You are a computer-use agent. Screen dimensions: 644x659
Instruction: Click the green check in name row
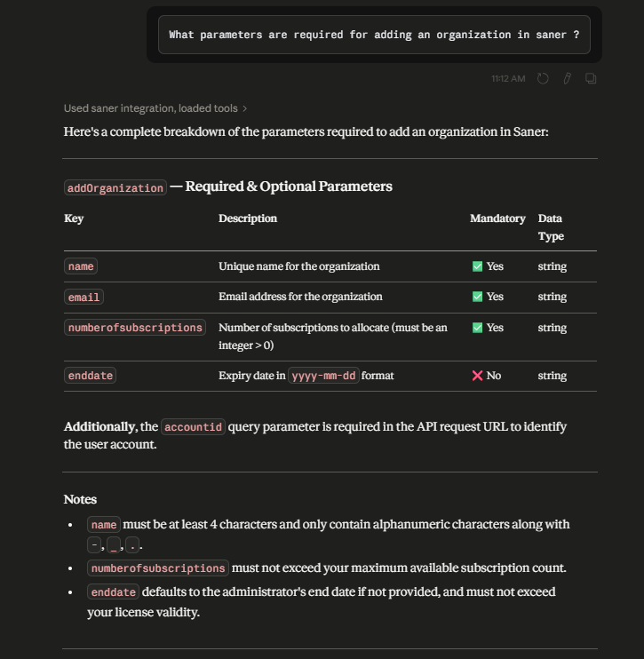(477, 266)
